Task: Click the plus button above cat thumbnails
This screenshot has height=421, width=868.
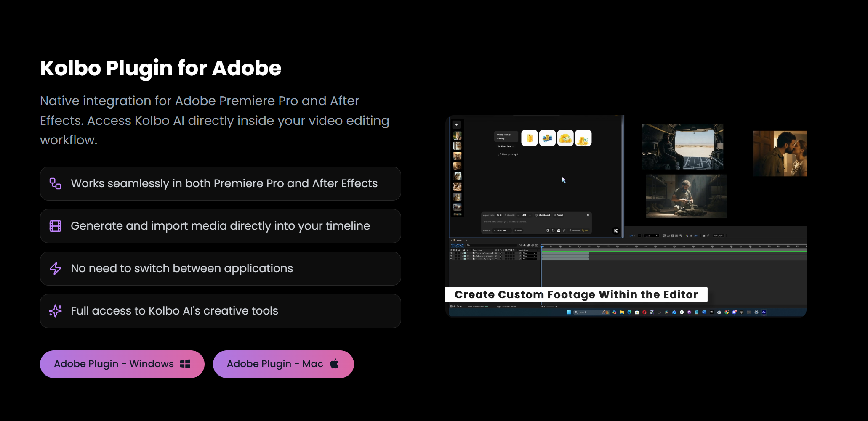Action: tap(456, 125)
